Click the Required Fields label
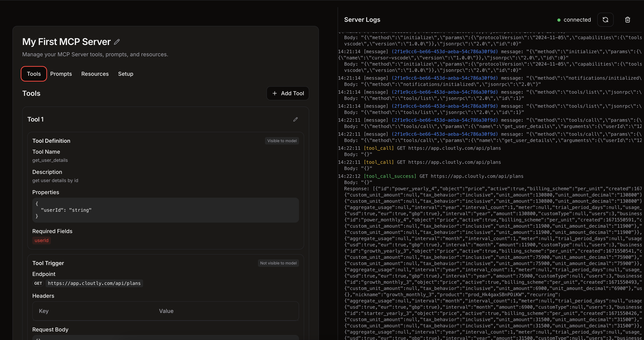 [52, 231]
